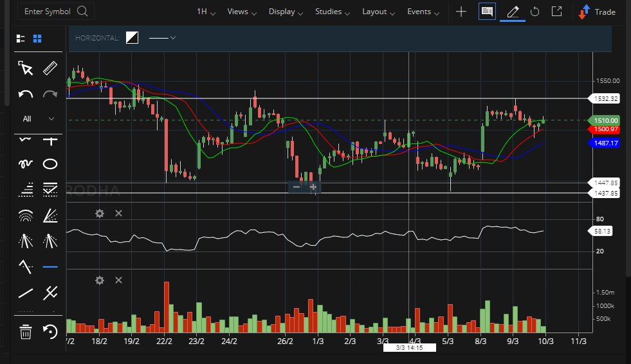631x364 pixels.
Task: Click the 8/3 date on time axis
Action: [480, 341]
